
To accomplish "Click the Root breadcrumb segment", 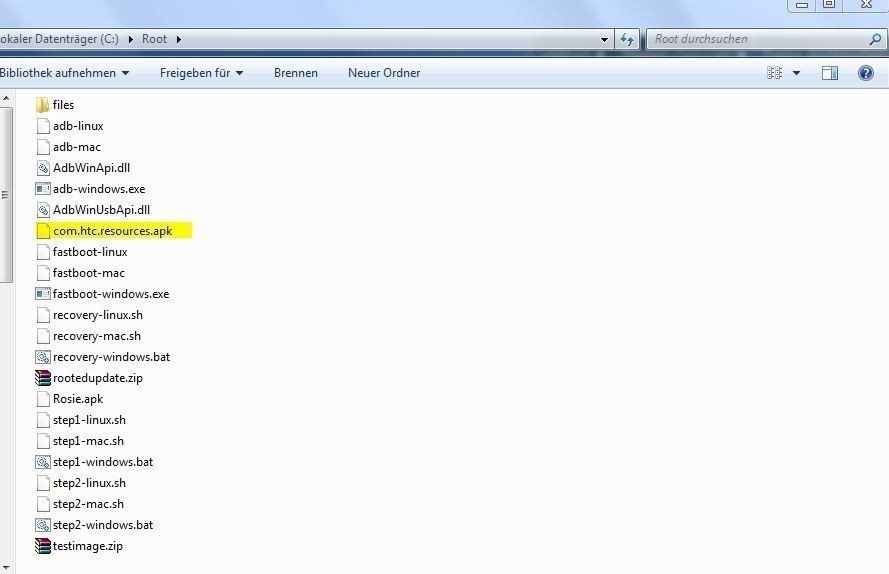I will pos(154,39).
